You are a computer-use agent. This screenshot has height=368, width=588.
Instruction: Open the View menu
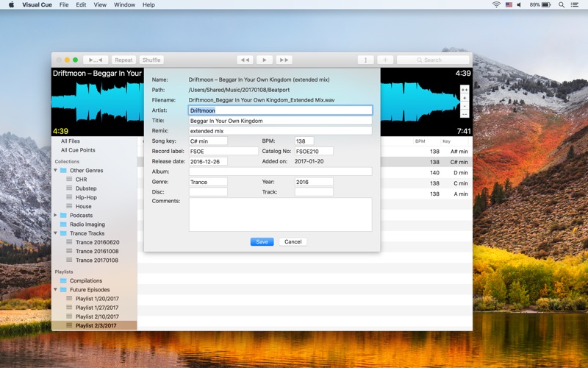[100, 4]
